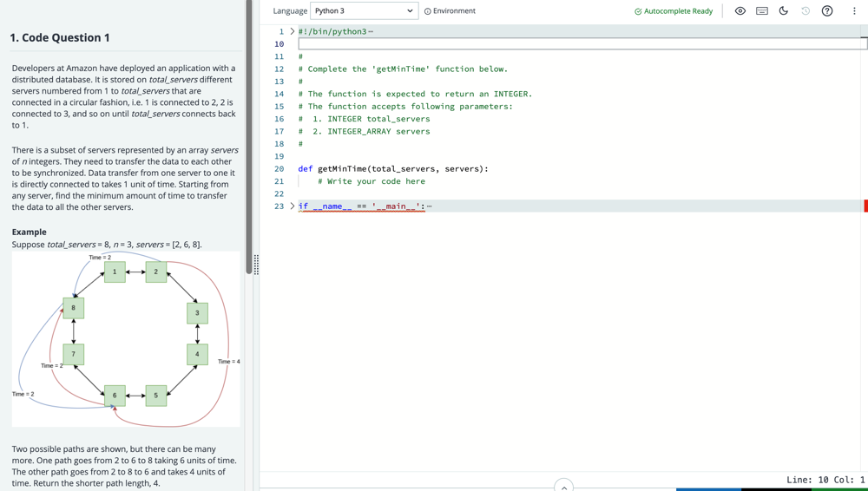Click the server circle diagram image

click(x=126, y=338)
